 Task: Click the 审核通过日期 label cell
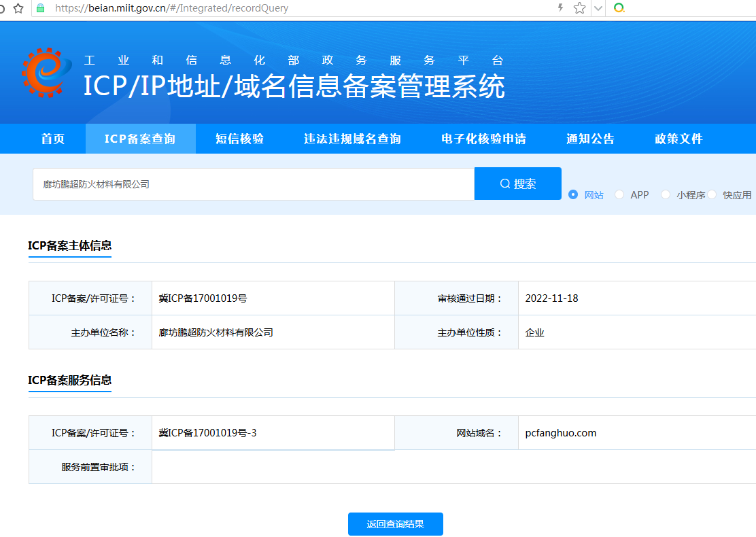[x=457, y=298]
